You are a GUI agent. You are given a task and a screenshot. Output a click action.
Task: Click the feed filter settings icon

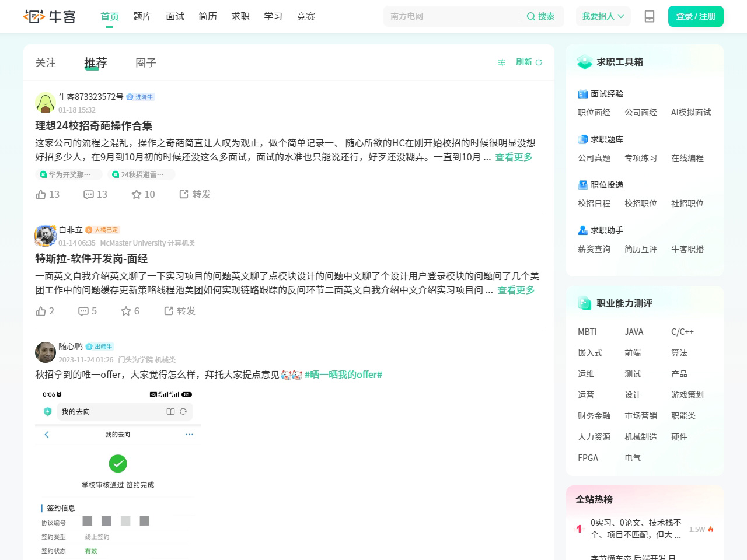[501, 62]
